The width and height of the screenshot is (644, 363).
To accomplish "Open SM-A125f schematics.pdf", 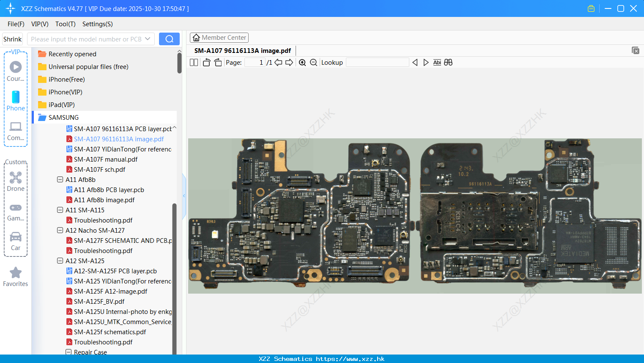I will (106, 332).
